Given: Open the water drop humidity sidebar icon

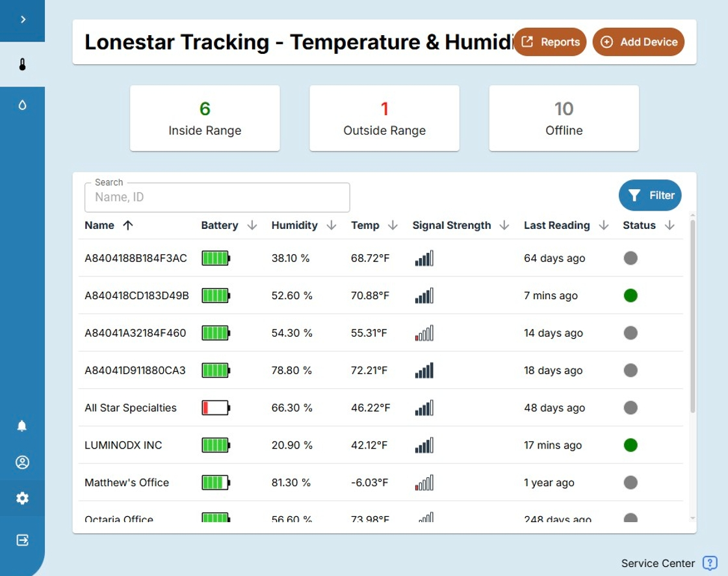Looking at the screenshot, I should click(22, 105).
